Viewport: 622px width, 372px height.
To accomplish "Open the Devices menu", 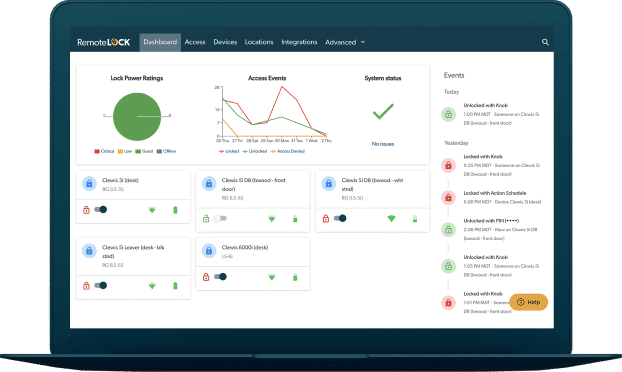I will (225, 42).
